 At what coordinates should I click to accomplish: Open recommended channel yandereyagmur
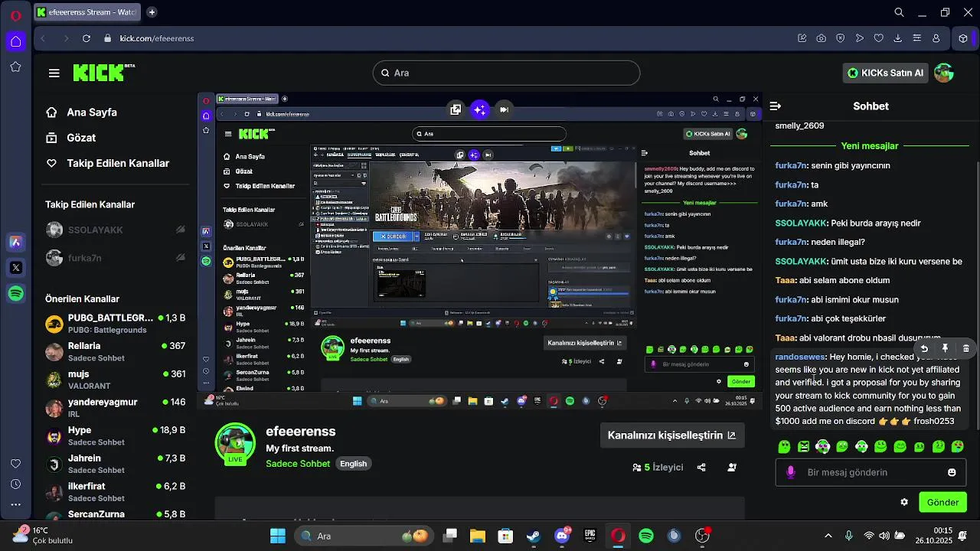click(116, 407)
